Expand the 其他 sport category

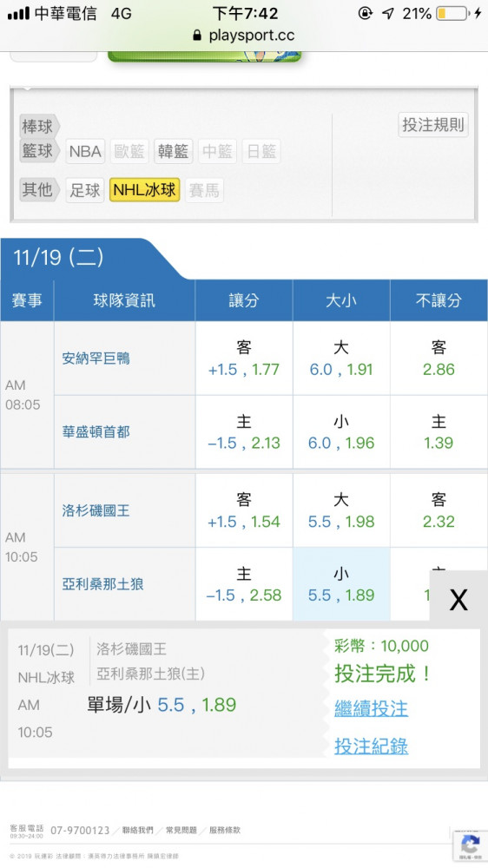(39, 189)
